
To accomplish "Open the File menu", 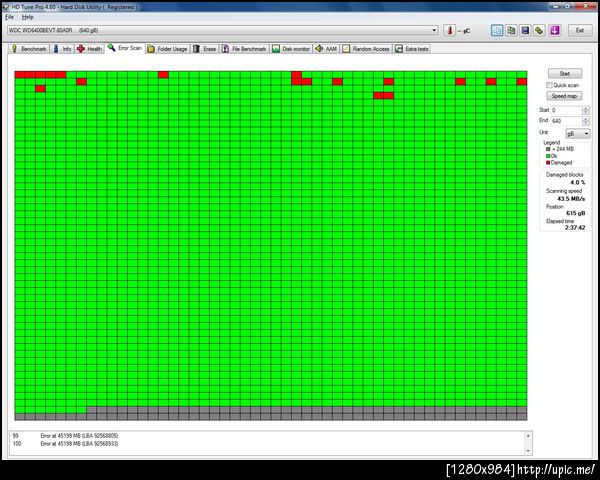I will (10, 17).
